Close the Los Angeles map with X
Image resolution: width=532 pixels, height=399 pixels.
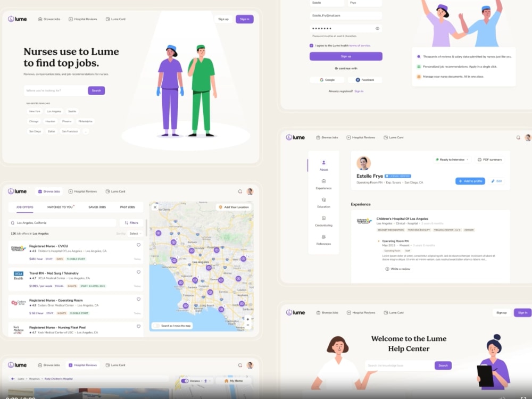coord(155,207)
